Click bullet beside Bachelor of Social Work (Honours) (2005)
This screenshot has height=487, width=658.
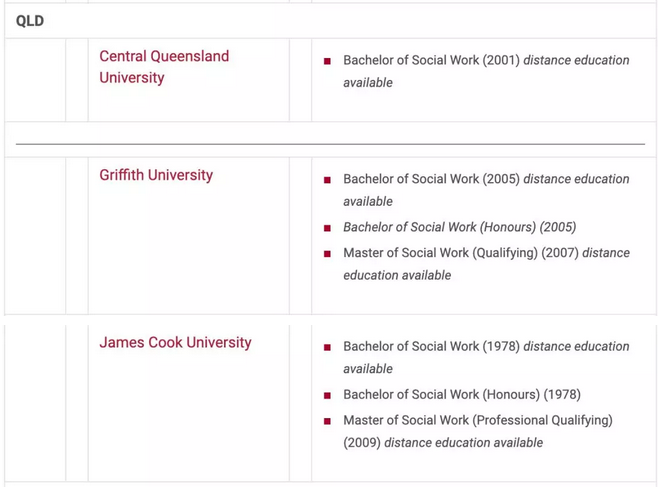[x=327, y=228]
